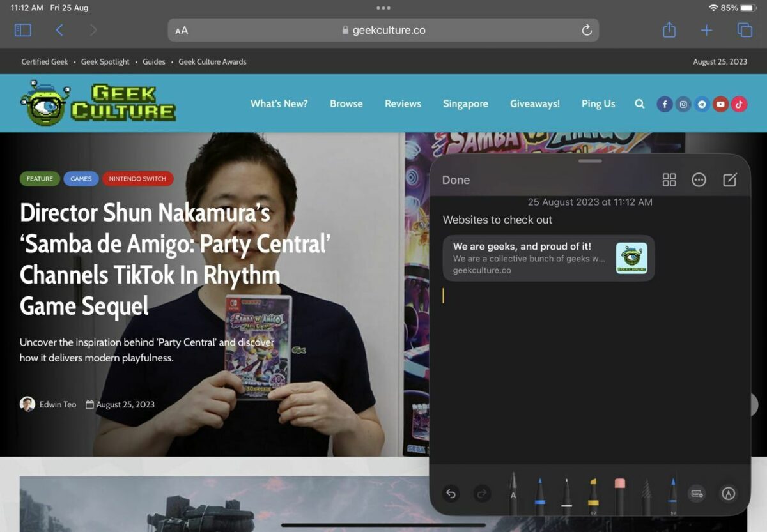Open the What's New? menu
This screenshot has width=767, height=532.
click(279, 103)
